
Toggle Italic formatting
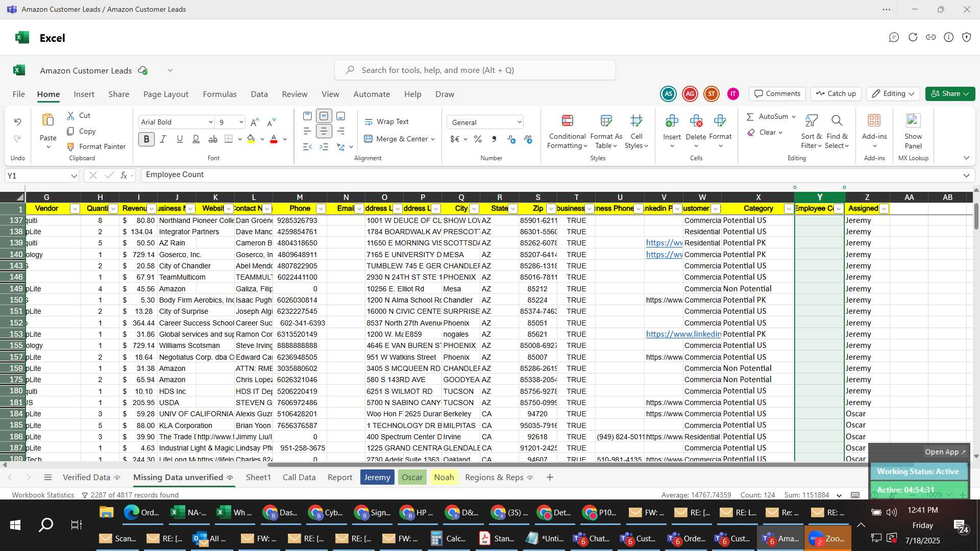pos(163,139)
